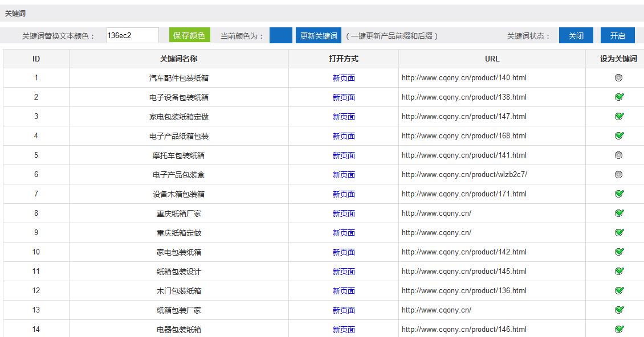Viewport: 644px width, 337px height.
Task: Click the keyword name 电子产品包装盒
Action: click(178, 175)
